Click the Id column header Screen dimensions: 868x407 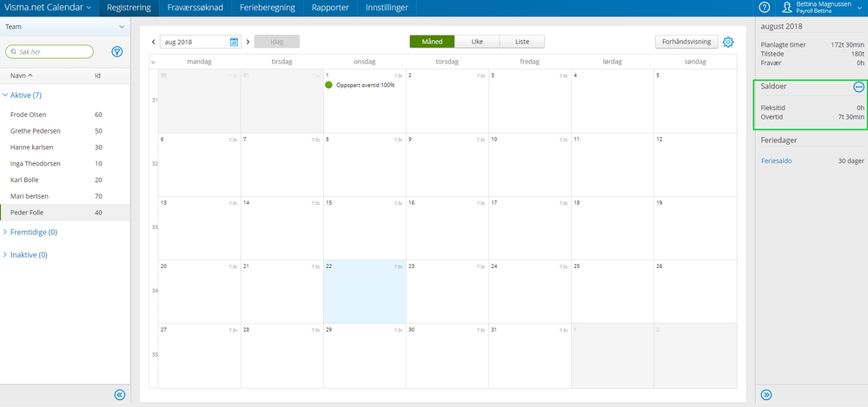pyautogui.click(x=97, y=75)
